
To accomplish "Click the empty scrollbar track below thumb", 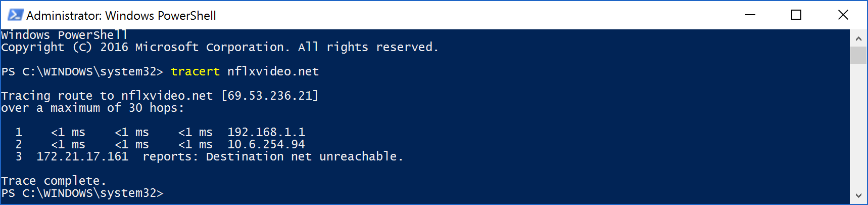I will click(858, 126).
